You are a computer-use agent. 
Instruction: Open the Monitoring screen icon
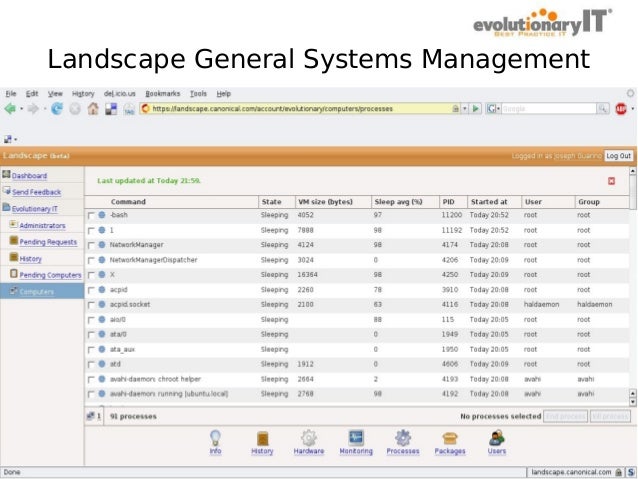[x=356, y=438]
